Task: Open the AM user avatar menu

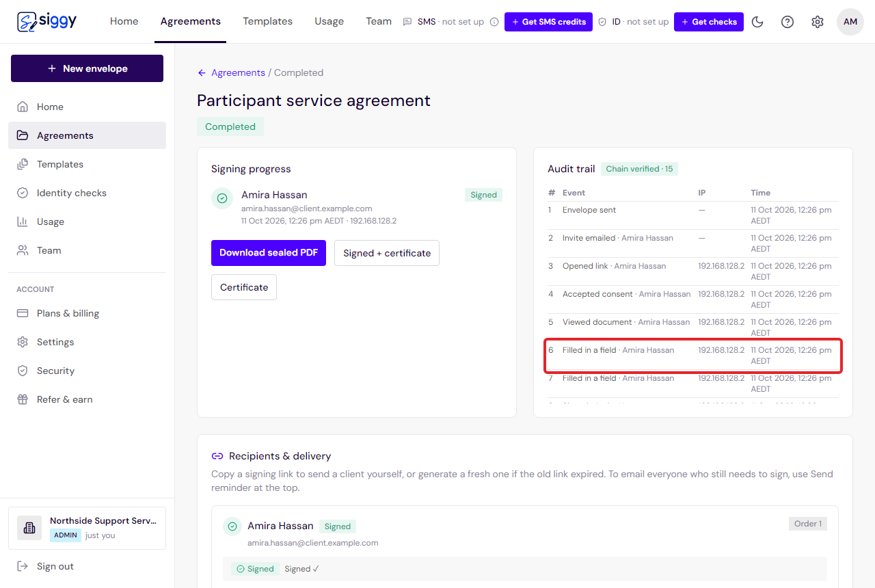Action: point(850,22)
